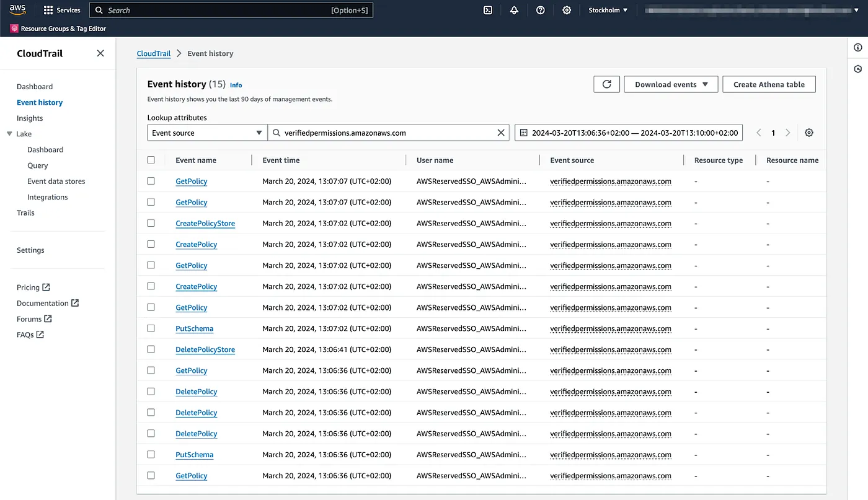Viewport: 868px width, 500px height.
Task: Click the CloudTrail breadcrumb link
Action: click(x=154, y=53)
